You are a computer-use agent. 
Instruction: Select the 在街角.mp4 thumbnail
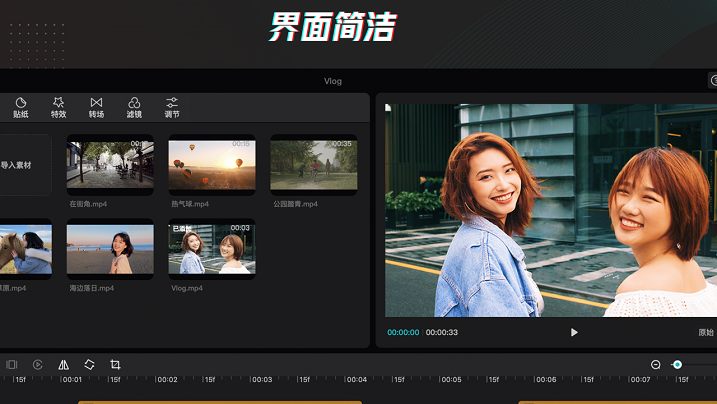110,164
